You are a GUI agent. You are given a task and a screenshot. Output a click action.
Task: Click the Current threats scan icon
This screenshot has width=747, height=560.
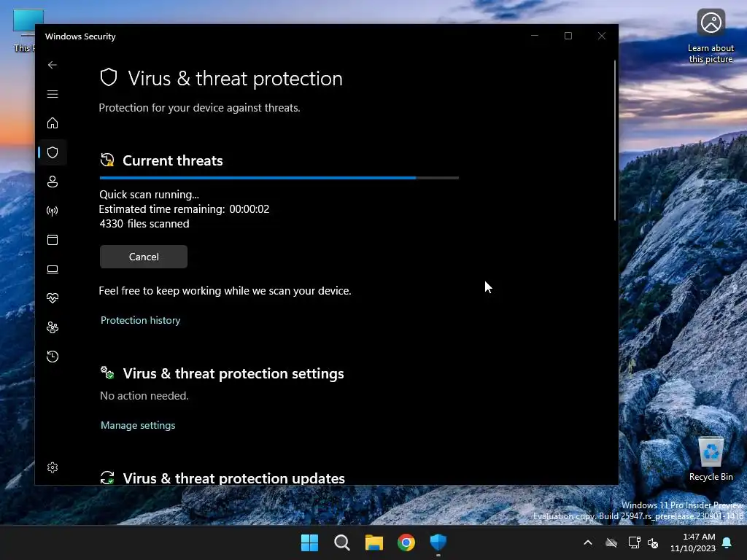tap(107, 160)
